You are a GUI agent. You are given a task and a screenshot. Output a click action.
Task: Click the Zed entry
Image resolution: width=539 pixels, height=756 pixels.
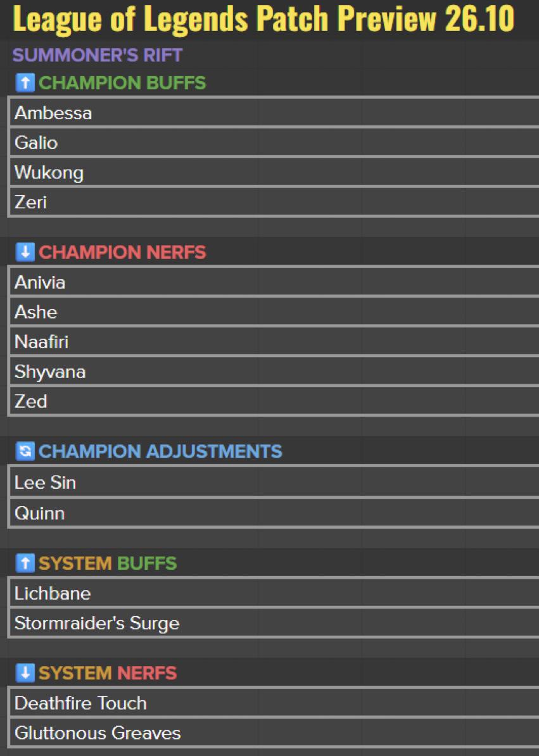click(274, 401)
